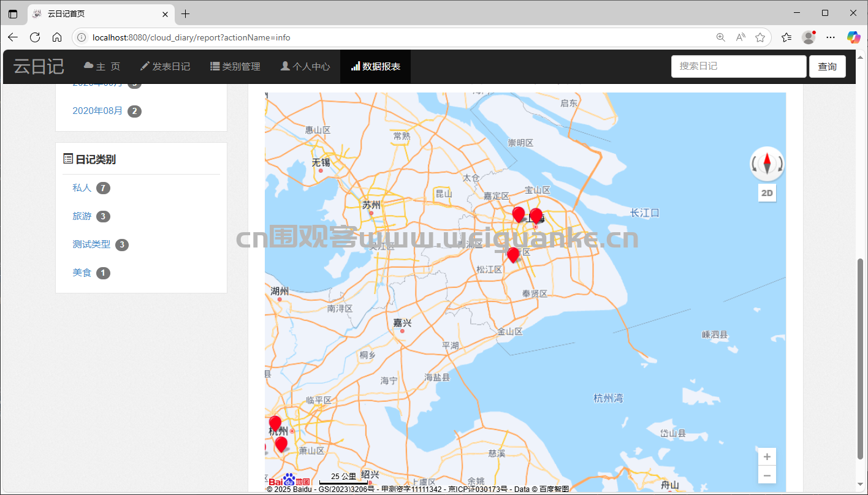This screenshot has width=868, height=495.
Task: Click the red marker near 松江区
Action: click(x=513, y=254)
